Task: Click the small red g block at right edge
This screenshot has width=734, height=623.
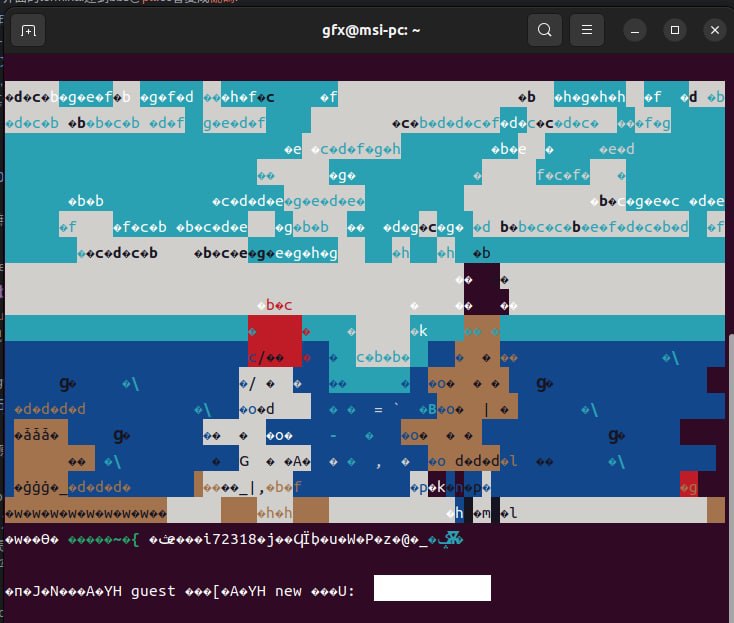Action: click(x=689, y=487)
